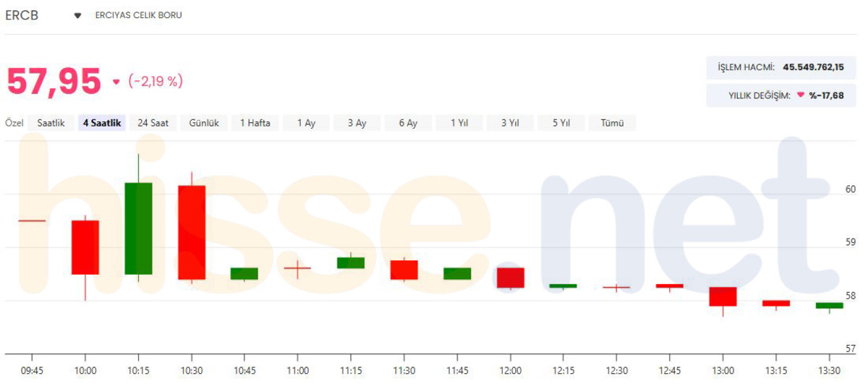Click the 09:45 candlestick

(32, 221)
